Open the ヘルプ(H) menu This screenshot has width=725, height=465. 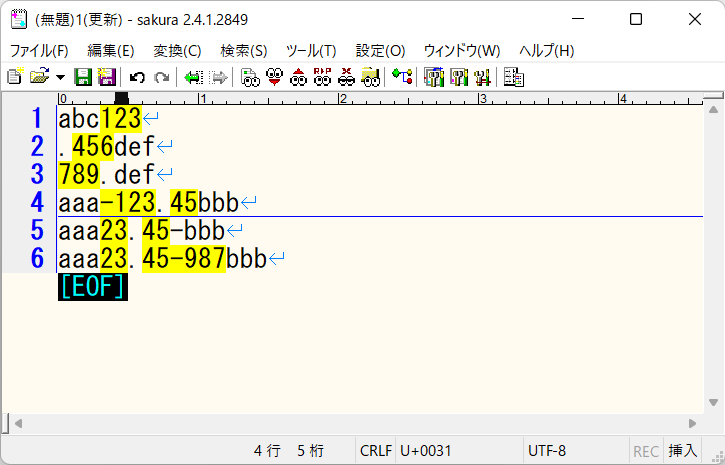click(x=547, y=50)
